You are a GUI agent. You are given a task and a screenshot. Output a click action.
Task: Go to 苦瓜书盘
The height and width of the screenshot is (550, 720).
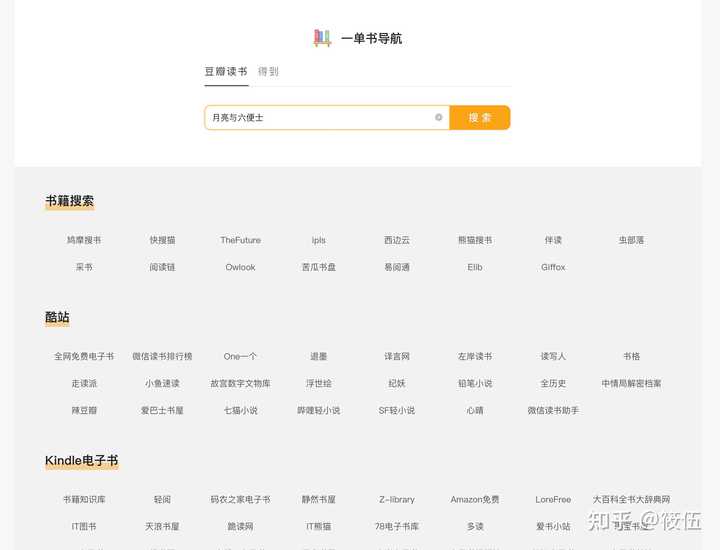click(x=319, y=267)
